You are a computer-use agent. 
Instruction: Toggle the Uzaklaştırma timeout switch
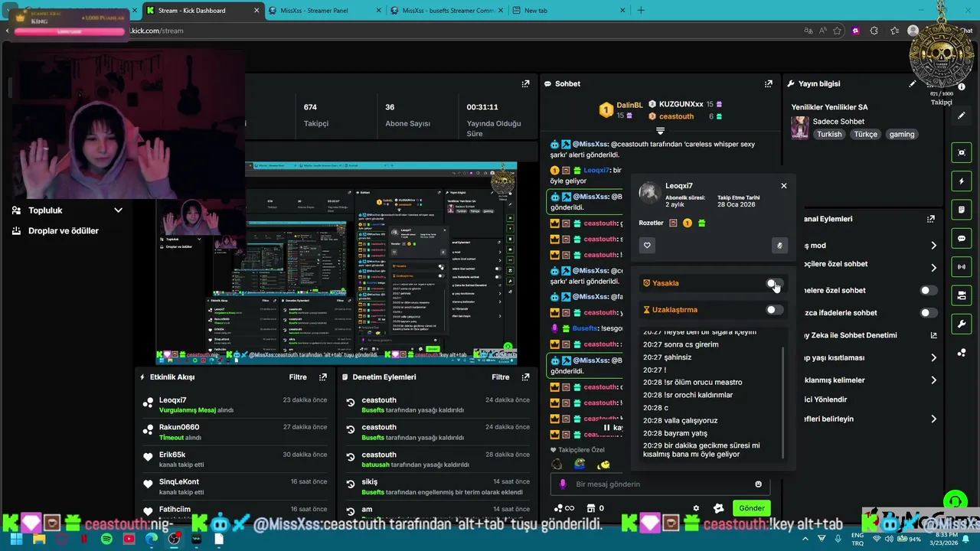pos(775,310)
